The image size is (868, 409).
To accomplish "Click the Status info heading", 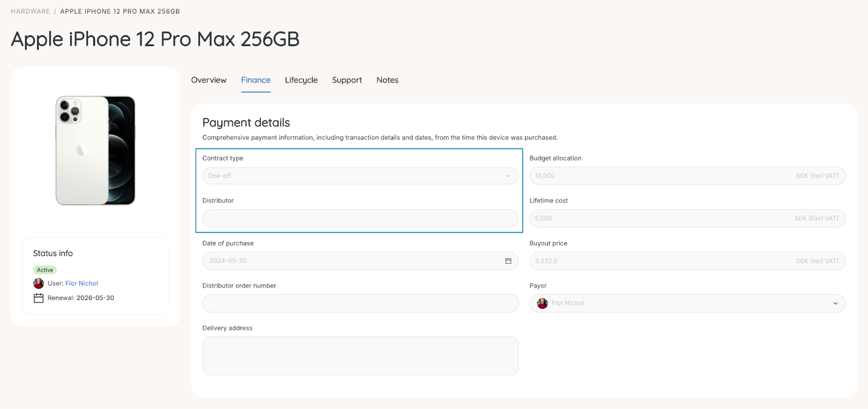I will click(x=53, y=253).
